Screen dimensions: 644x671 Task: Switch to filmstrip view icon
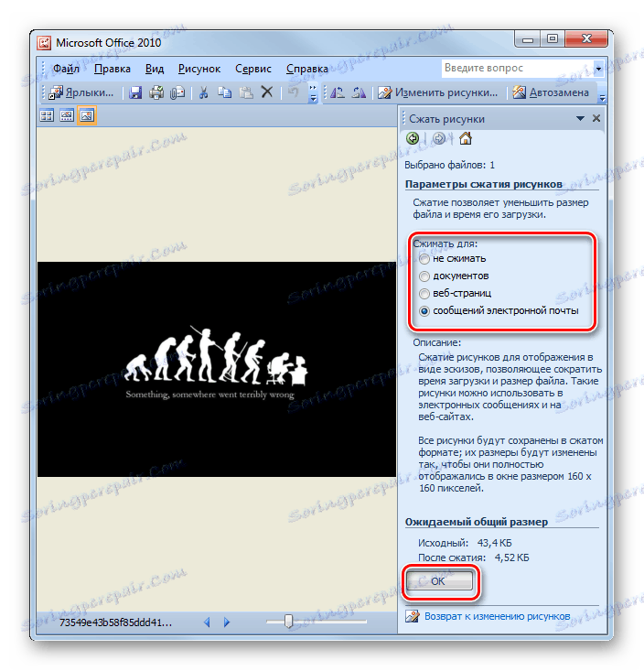67,115
